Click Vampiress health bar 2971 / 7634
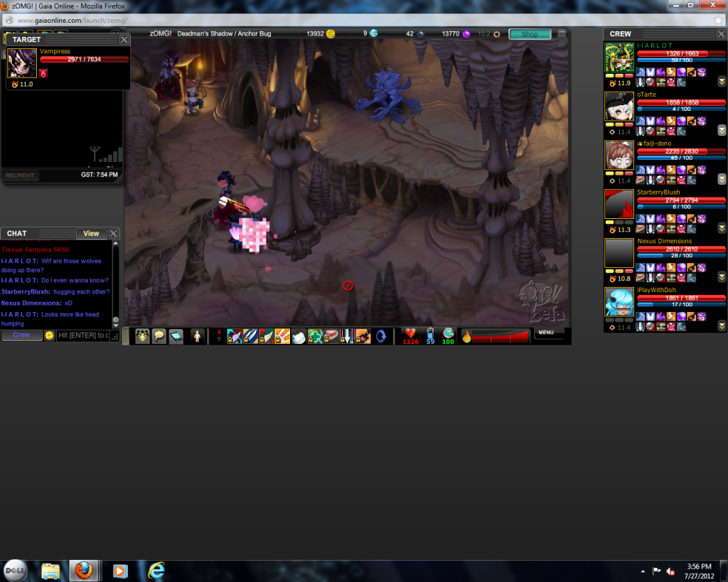This screenshot has width=728, height=582. tap(84, 59)
